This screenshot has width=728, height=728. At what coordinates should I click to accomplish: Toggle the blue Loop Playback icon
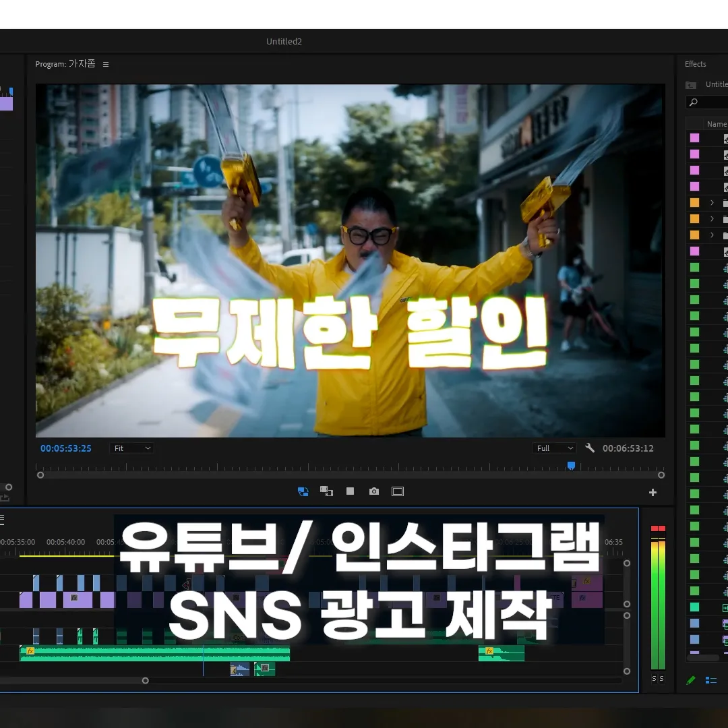pyautogui.click(x=303, y=491)
